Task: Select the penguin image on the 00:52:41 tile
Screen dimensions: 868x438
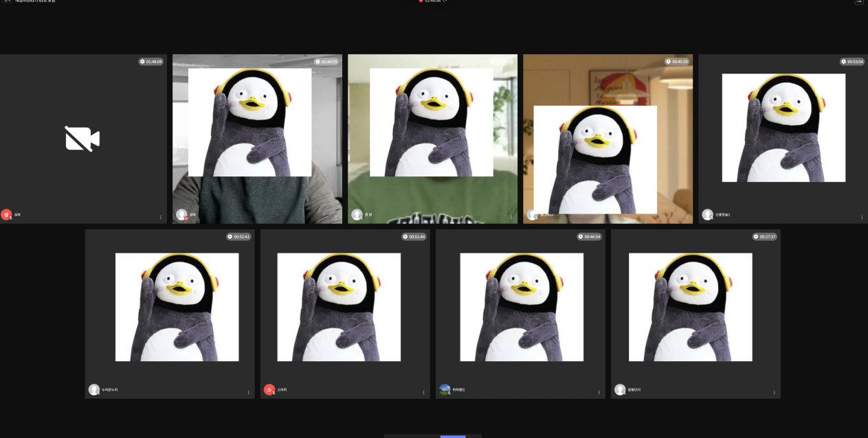Action: 177,307
